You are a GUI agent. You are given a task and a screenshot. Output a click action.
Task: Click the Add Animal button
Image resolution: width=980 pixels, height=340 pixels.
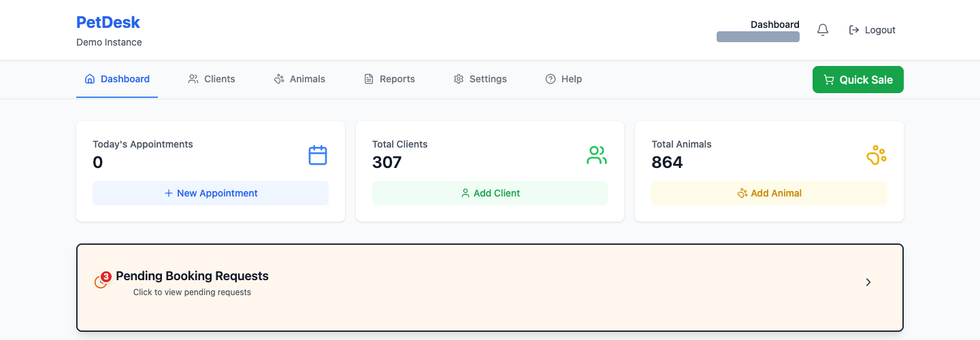tap(769, 193)
